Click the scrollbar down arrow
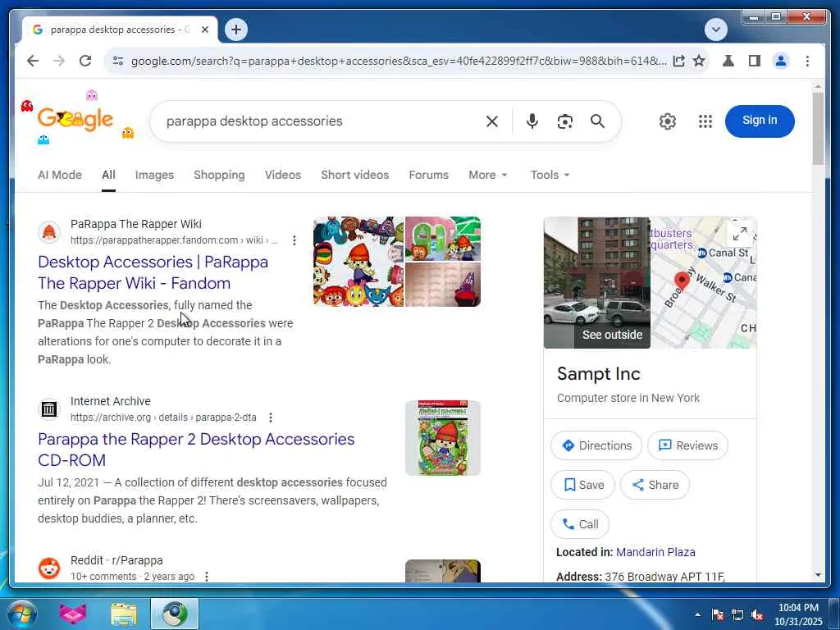The height and width of the screenshot is (630, 840). coord(818,575)
